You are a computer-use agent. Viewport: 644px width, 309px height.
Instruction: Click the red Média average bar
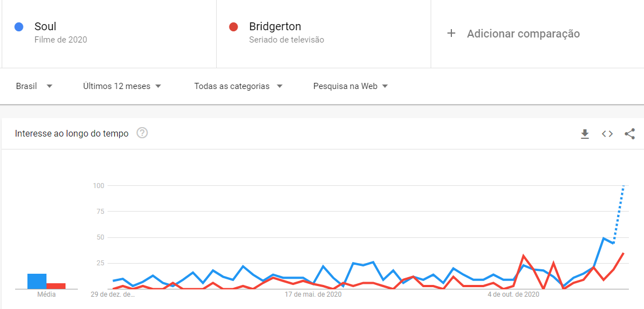point(56,285)
